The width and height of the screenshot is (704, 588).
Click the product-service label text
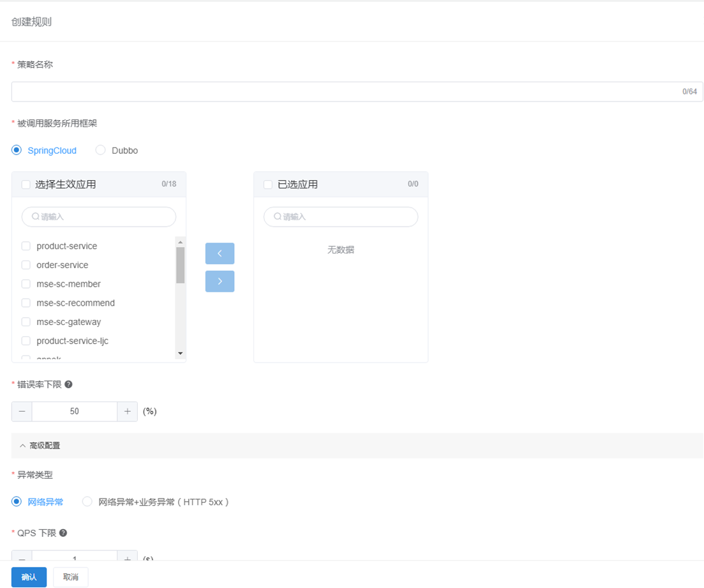tap(67, 246)
